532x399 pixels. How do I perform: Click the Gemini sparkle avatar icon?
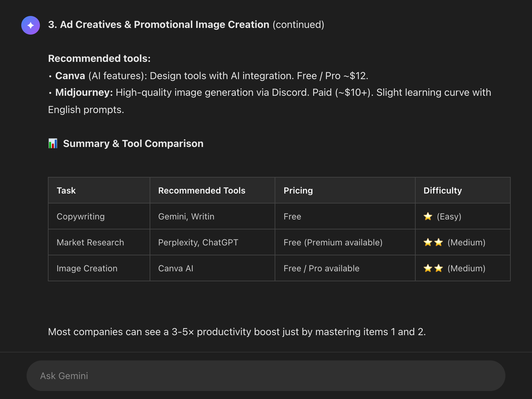click(x=31, y=25)
